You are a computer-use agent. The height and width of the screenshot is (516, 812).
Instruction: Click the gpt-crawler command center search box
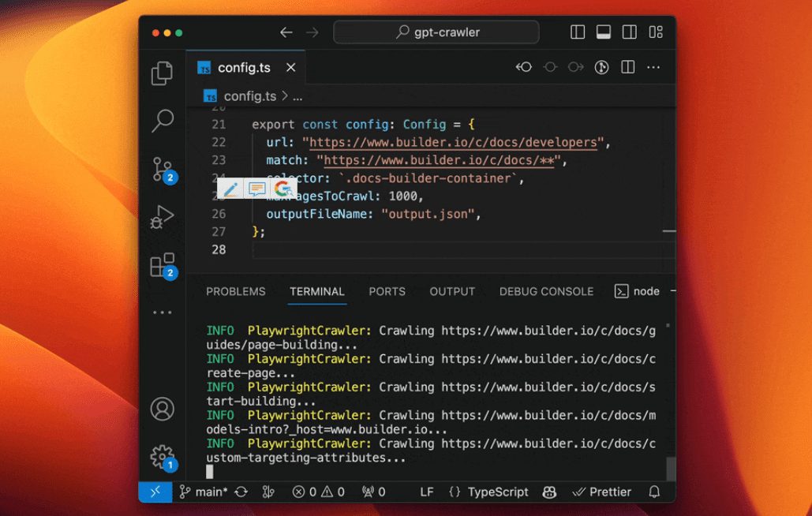click(436, 32)
